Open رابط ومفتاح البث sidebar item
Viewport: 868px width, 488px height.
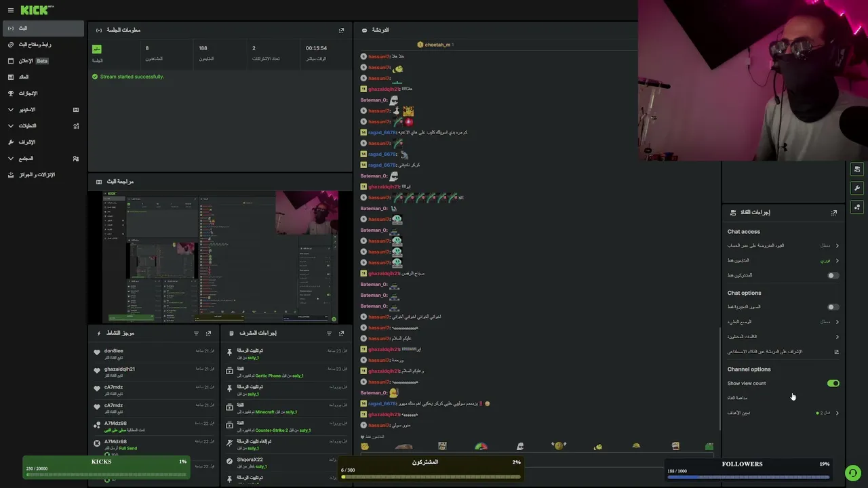pos(43,45)
